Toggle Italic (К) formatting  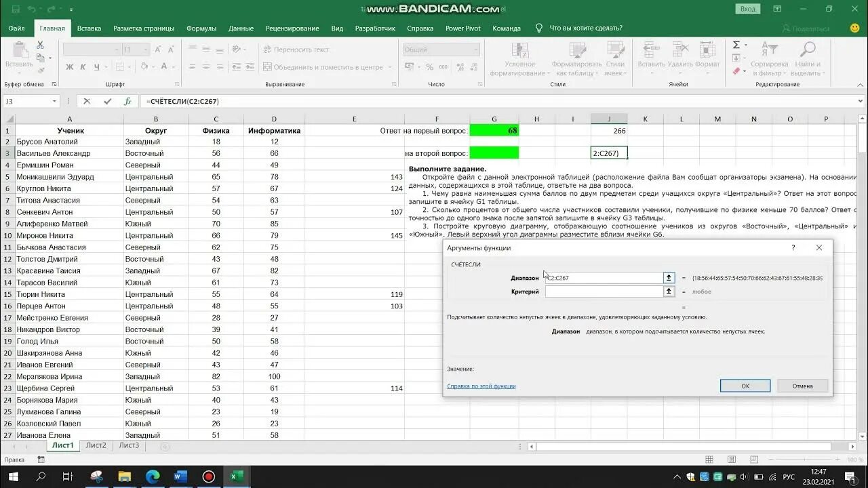point(83,67)
